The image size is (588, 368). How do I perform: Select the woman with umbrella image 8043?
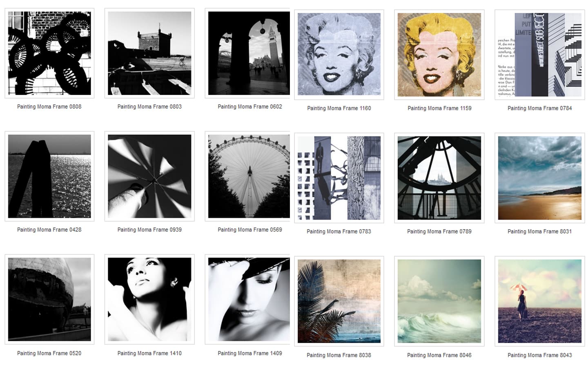[539, 301]
